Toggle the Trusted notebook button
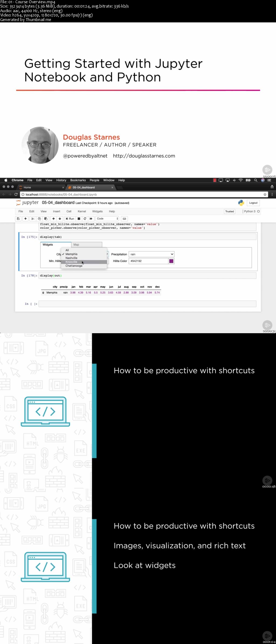Screen dimensions: 276x644 tap(230, 211)
